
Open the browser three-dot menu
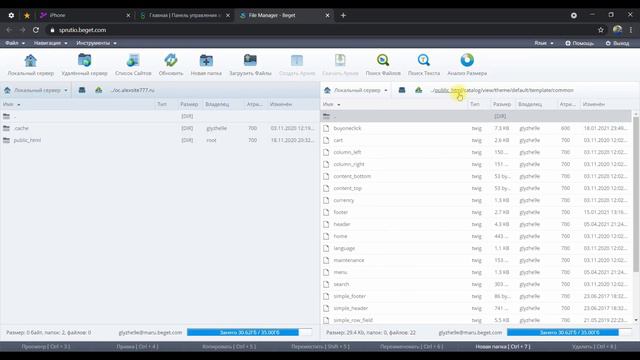tap(631, 30)
